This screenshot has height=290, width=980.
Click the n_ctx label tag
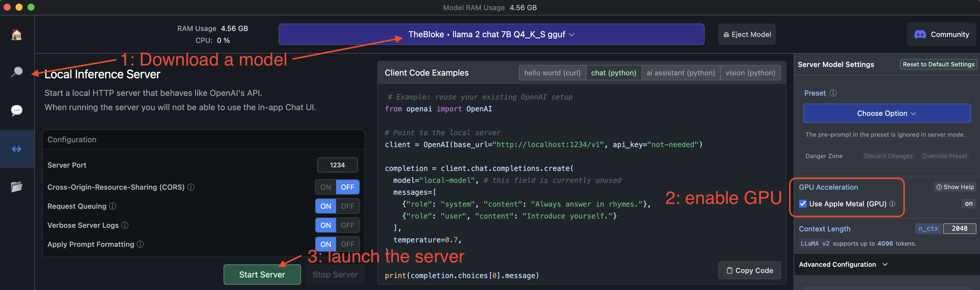point(928,228)
